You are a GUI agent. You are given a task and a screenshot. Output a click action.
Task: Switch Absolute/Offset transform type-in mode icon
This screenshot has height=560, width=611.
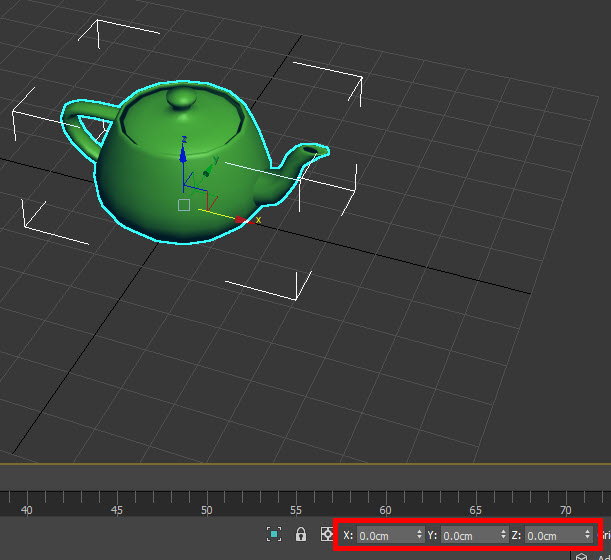(x=327, y=534)
